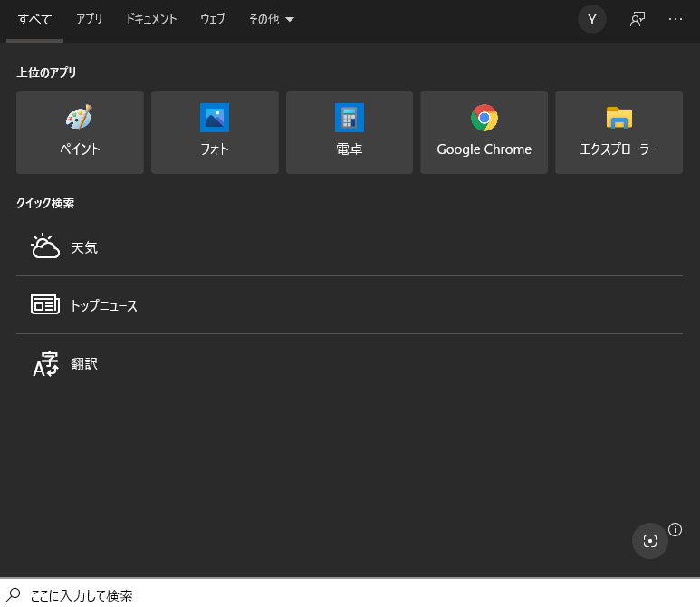The height and width of the screenshot is (607, 700).
Task: Open the three-dot options menu
Action: [x=675, y=19]
